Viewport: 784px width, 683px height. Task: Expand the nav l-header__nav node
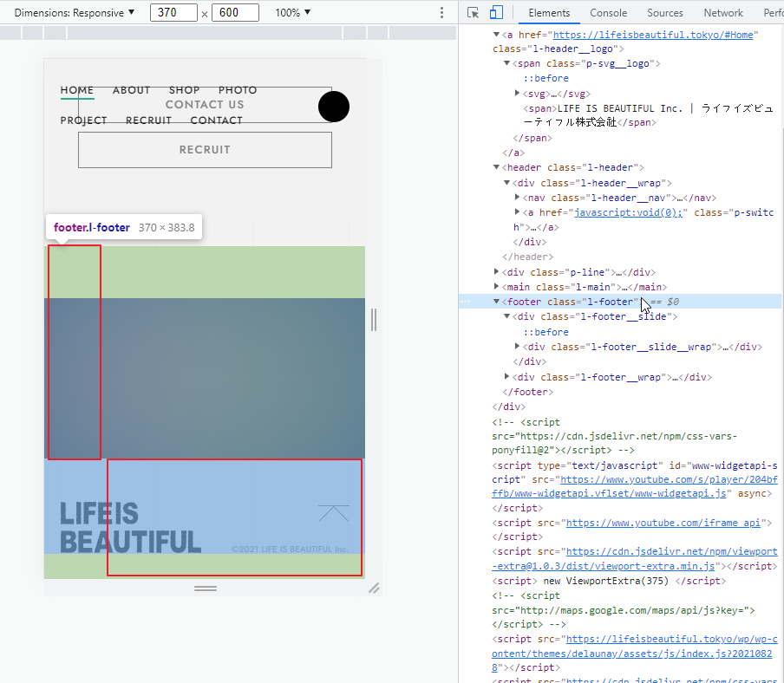pos(517,198)
